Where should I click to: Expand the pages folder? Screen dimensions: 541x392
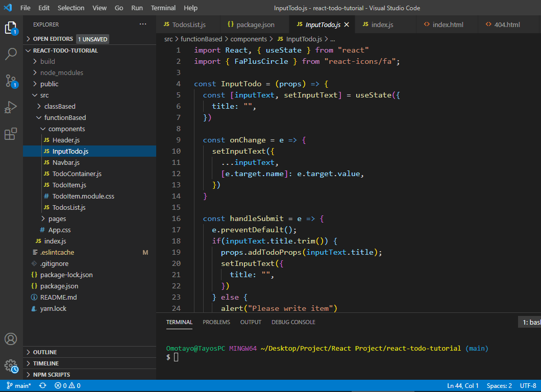(90, 219)
